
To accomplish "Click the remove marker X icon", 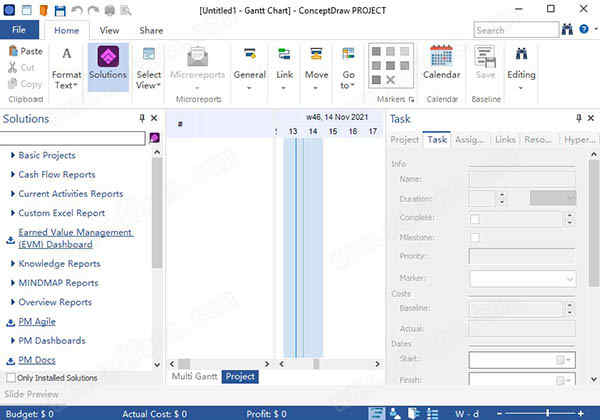I will 390,80.
